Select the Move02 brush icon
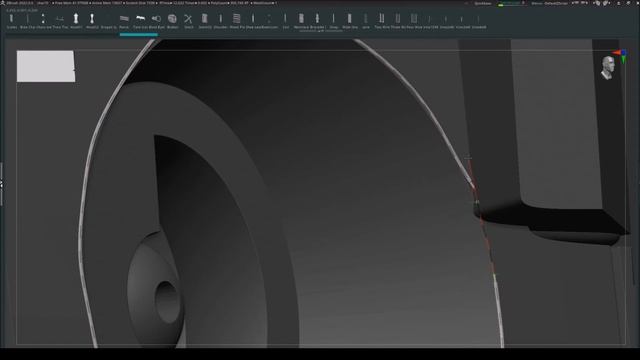 pos(92,19)
